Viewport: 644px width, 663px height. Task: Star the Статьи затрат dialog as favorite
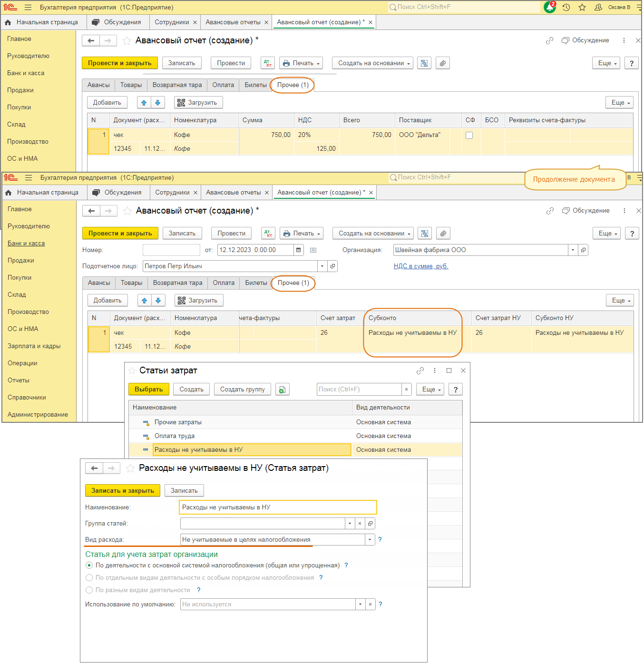point(132,371)
